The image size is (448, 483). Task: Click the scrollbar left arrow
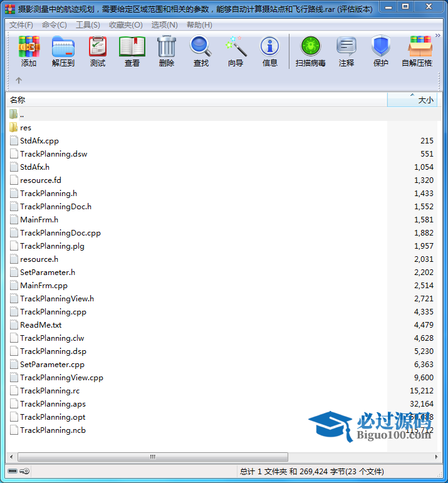coord(11,457)
